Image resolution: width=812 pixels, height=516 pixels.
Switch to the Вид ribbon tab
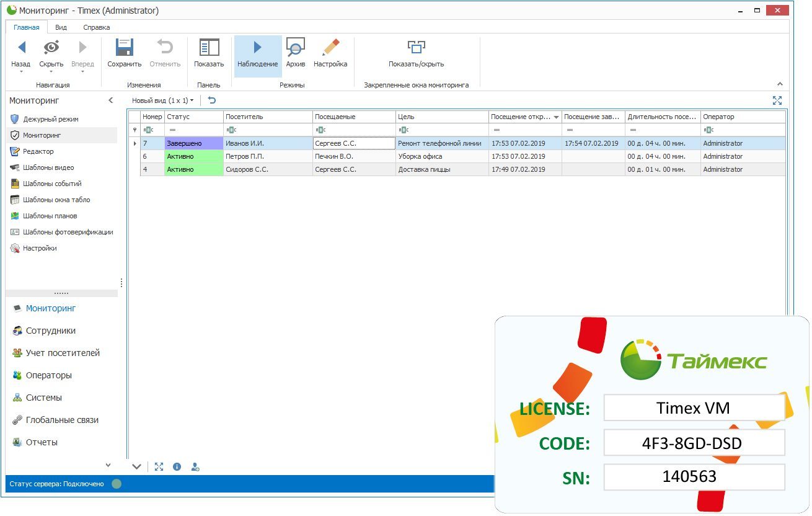pyautogui.click(x=61, y=27)
